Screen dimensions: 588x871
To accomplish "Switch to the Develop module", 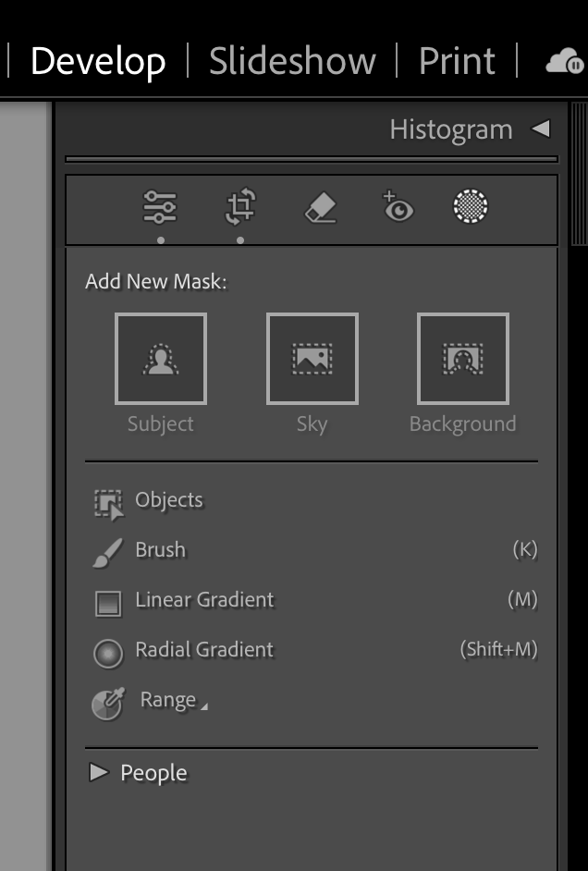I will pos(98,61).
